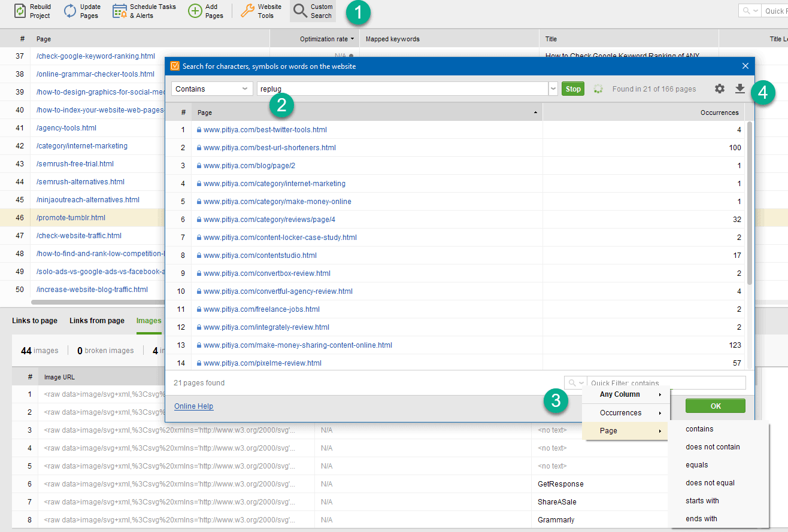Open www.pitiya.com/pixelme-review.html result
788x532 pixels.
262,363
